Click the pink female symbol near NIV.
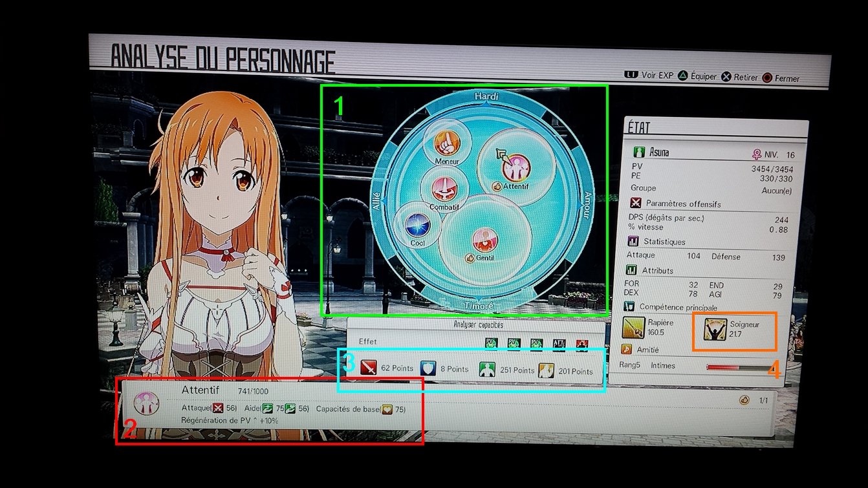The width and height of the screenshot is (868, 488). (756, 155)
